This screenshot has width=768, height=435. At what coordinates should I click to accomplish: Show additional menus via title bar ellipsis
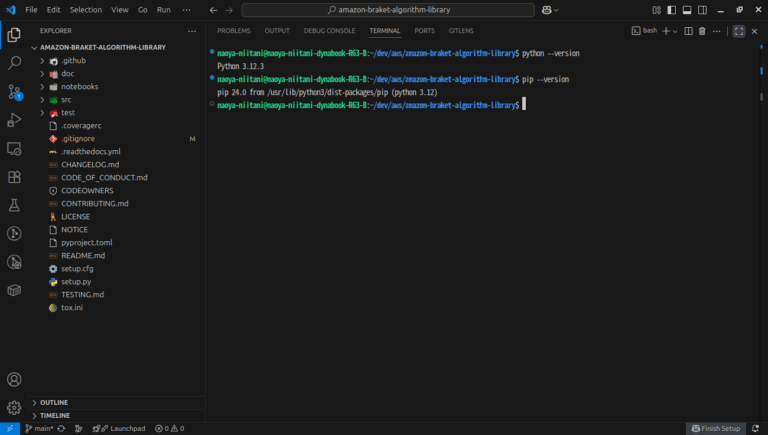(x=187, y=10)
